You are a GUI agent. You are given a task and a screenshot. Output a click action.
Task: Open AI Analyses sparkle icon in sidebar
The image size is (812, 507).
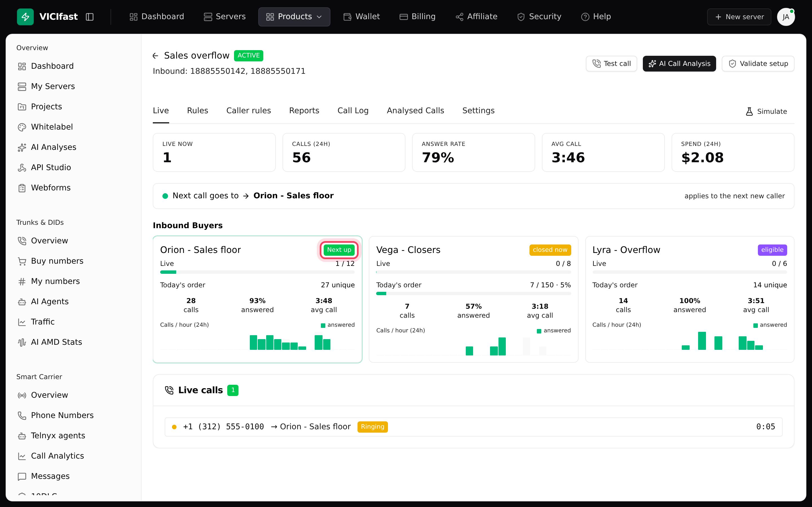[22, 147]
